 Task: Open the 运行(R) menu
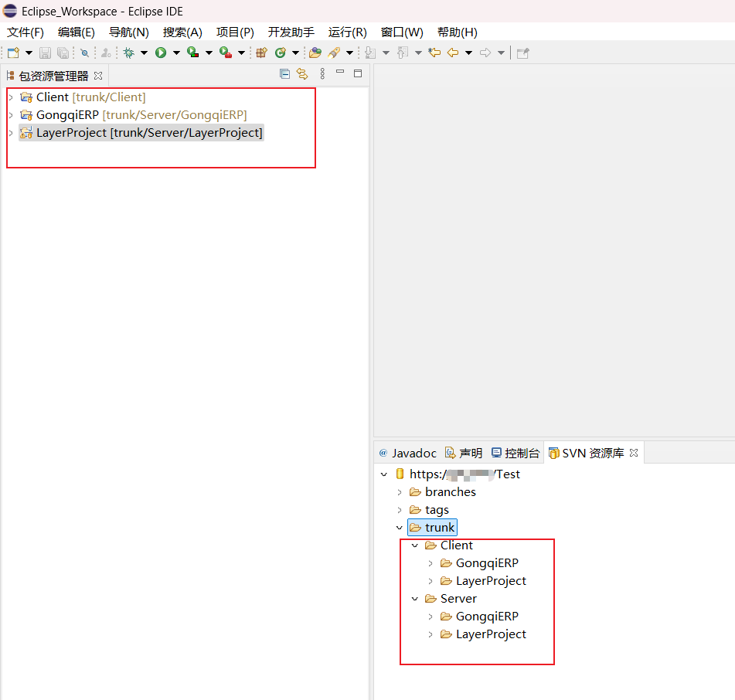click(347, 32)
